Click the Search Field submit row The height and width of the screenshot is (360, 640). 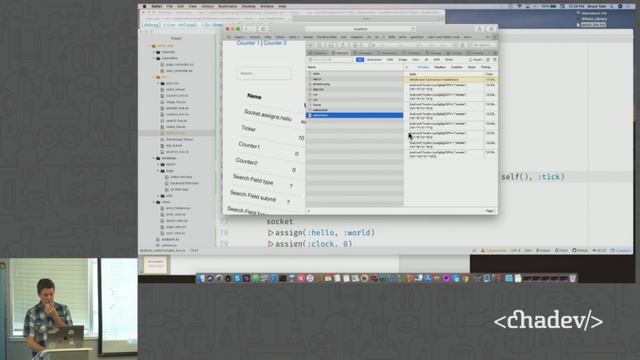[x=253, y=196]
